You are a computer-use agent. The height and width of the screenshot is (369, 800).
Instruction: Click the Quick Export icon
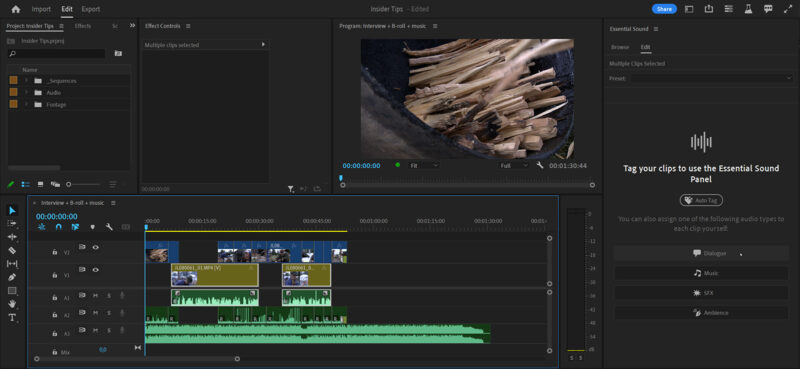click(709, 9)
